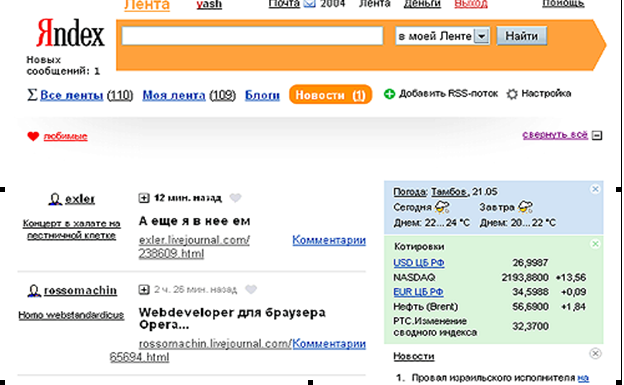Toggle favorite heart on rossomachin post

click(251, 289)
